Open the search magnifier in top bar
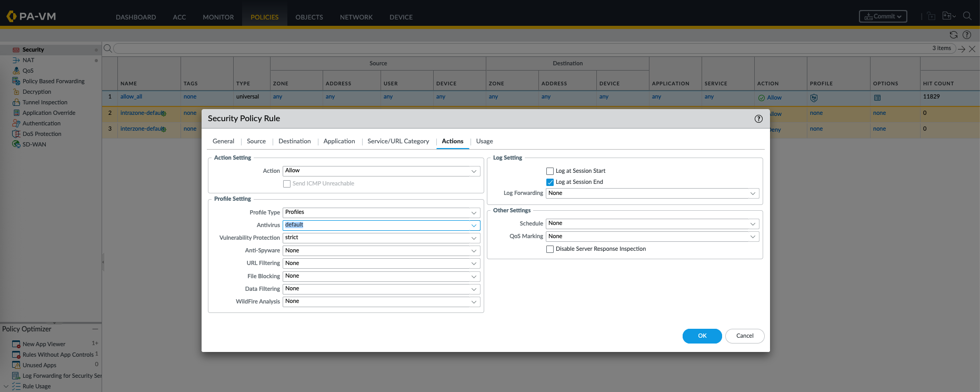The image size is (980, 392). coord(967,16)
